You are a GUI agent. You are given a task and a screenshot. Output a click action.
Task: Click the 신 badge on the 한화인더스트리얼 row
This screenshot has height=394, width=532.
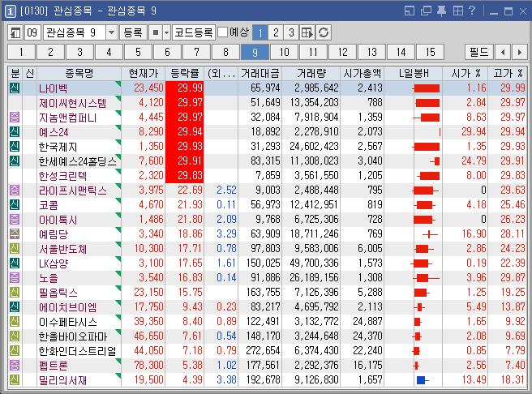coord(15,350)
